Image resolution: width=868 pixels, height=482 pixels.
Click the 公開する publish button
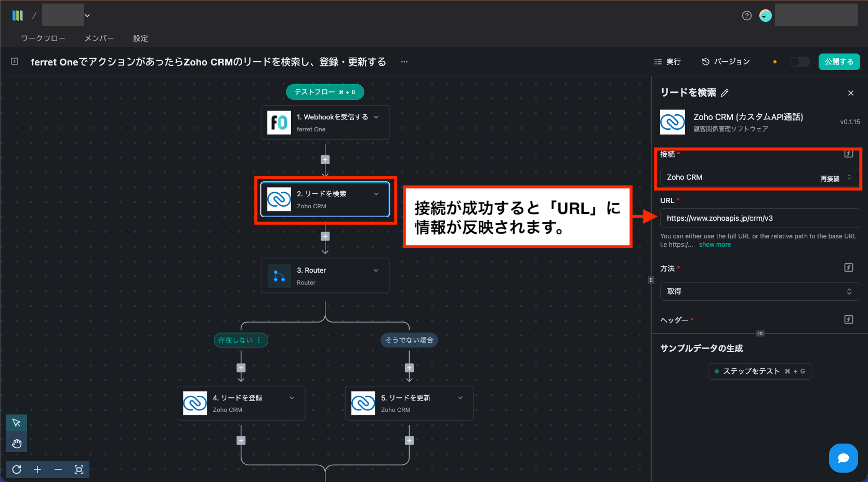click(839, 62)
